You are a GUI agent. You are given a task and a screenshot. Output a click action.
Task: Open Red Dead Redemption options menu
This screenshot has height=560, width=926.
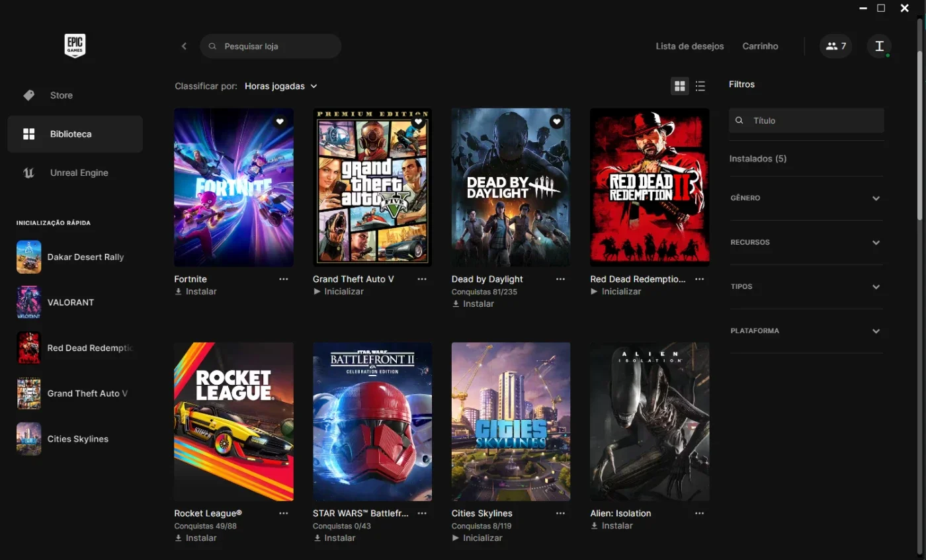700,279
